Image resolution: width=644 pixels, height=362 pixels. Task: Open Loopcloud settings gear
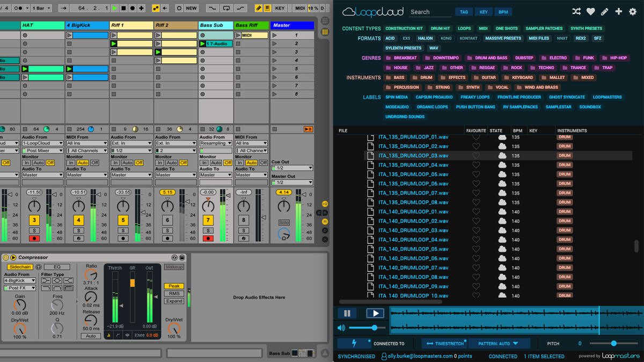point(633,12)
